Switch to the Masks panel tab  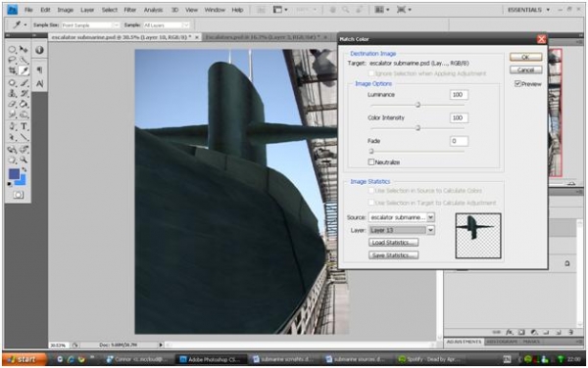point(531,342)
